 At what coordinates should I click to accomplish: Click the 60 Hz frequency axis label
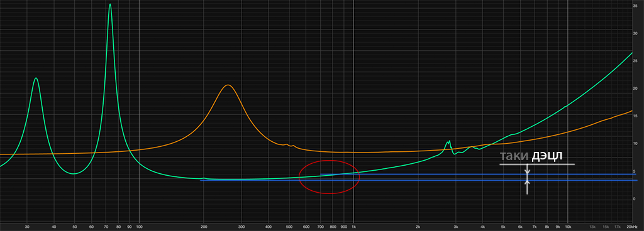click(x=91, y=227)
